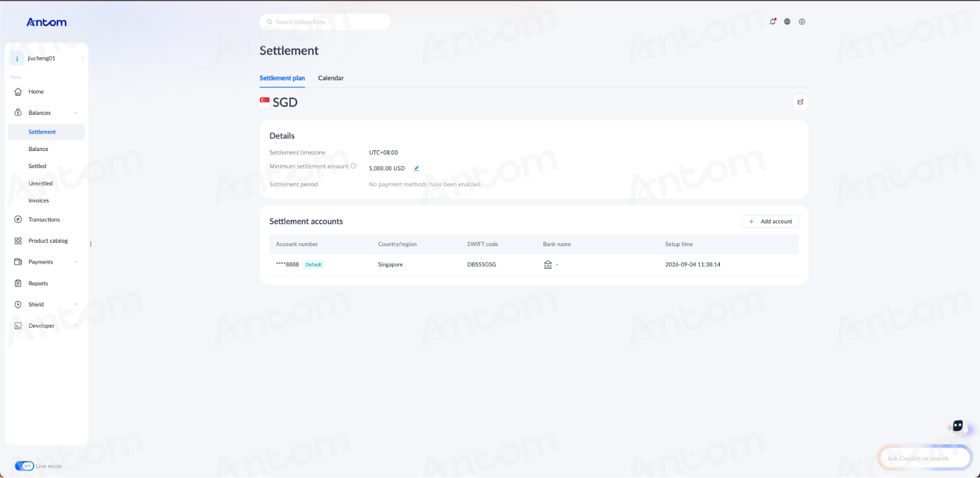The height and width of the screenshot is (478, 980).
Task: Click the Search transactions field
Action: (325, 22)
